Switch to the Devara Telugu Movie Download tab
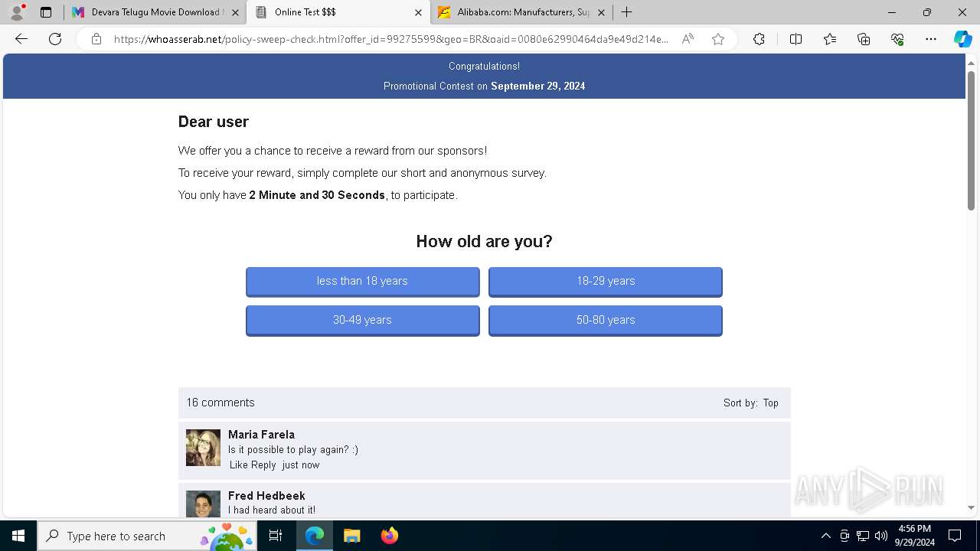Image resolution: width=980 pixels, height=551 pixels. [155, 12]
